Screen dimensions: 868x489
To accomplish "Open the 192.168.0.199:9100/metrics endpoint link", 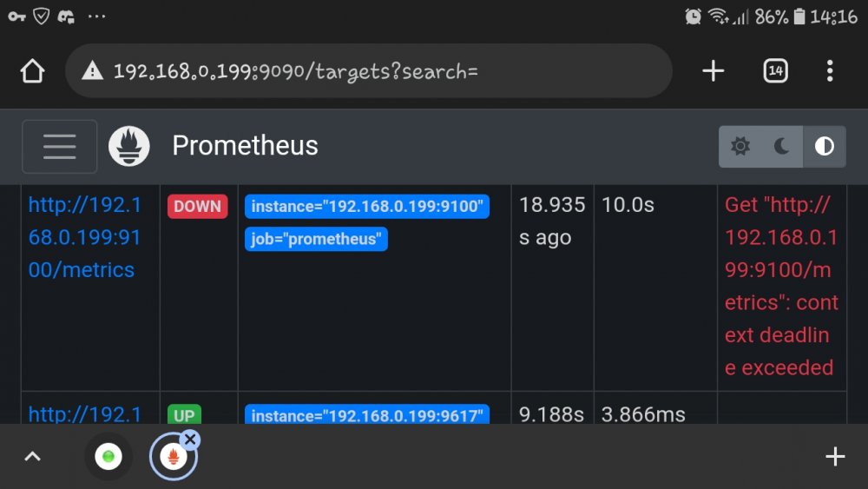I will point(85,238).
